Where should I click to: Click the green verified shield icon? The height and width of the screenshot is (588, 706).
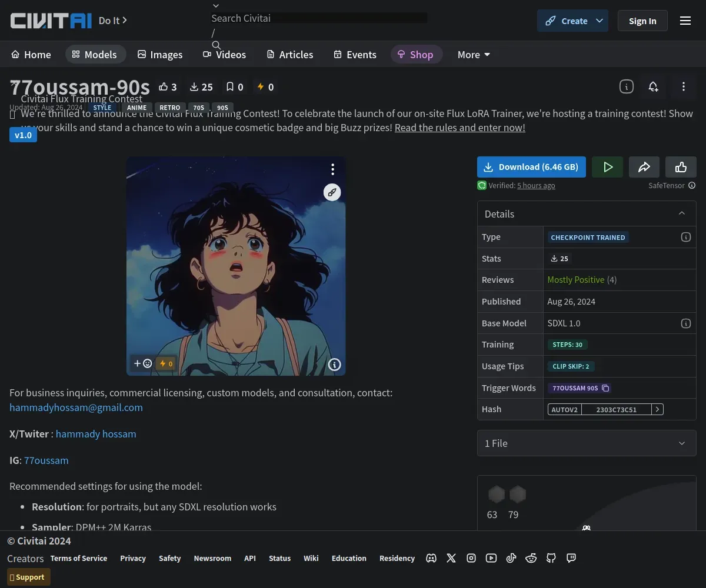[482, 185]
